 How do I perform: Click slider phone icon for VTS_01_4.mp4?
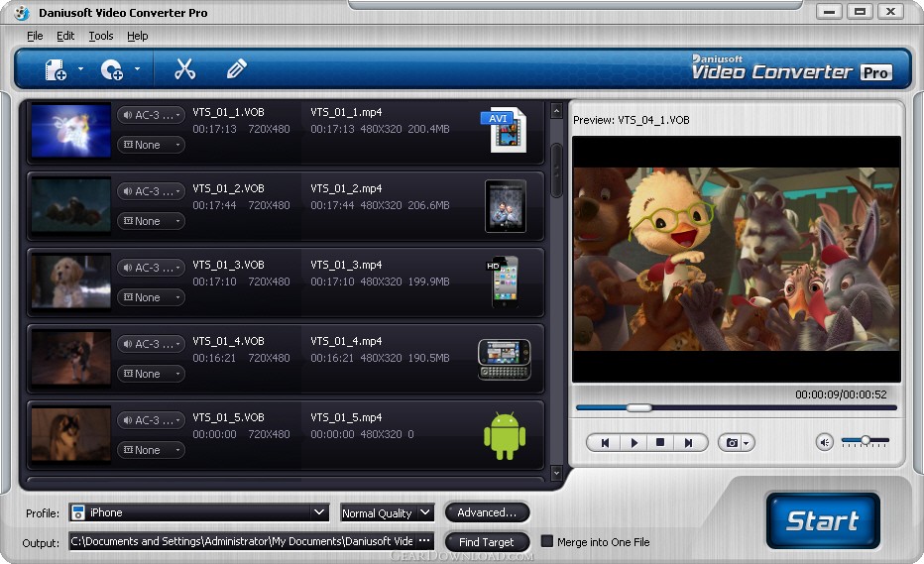[505, 359]
